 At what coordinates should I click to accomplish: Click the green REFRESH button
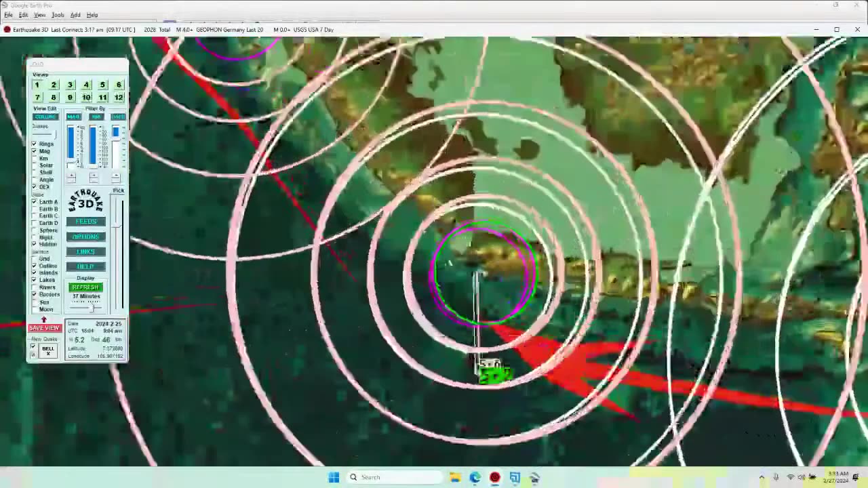(85, 287)
